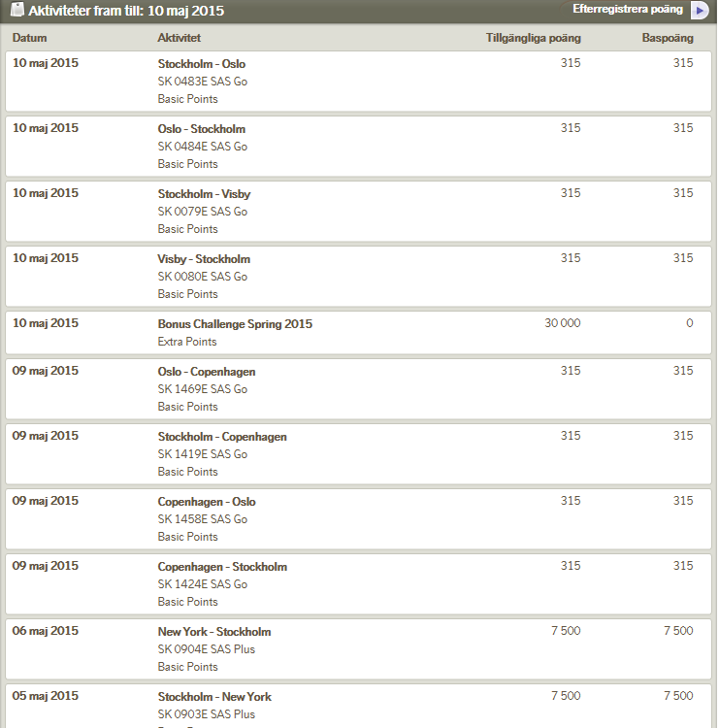Open the Efterregistrera poäng link
The height and width of the screenshot is (728, 719).
click(x=627, y=9)
